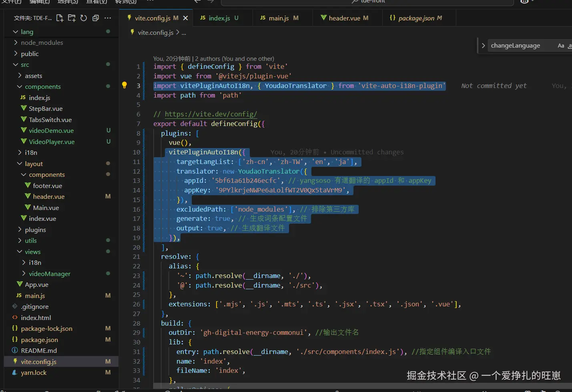Click vite.config.js in the breadcrumb
Image resolution: width=572 pixels, height=392 pixels.
tap(155, 32)
